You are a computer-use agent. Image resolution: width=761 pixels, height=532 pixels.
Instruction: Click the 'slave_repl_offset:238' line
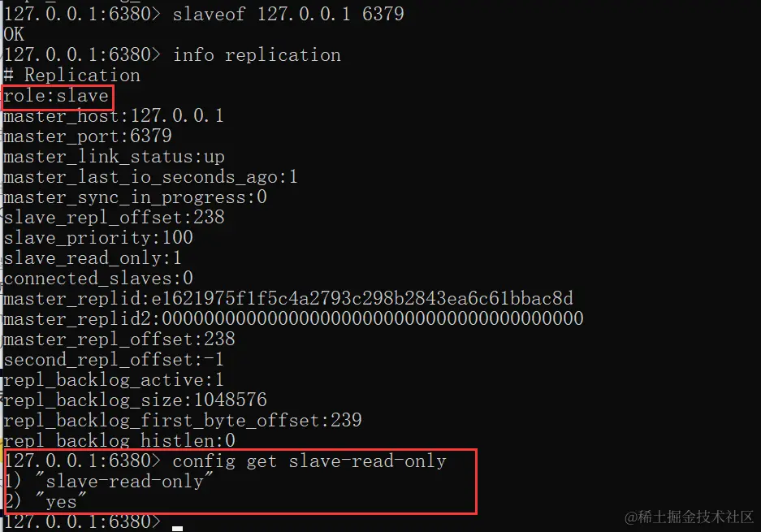click(114, 217)
